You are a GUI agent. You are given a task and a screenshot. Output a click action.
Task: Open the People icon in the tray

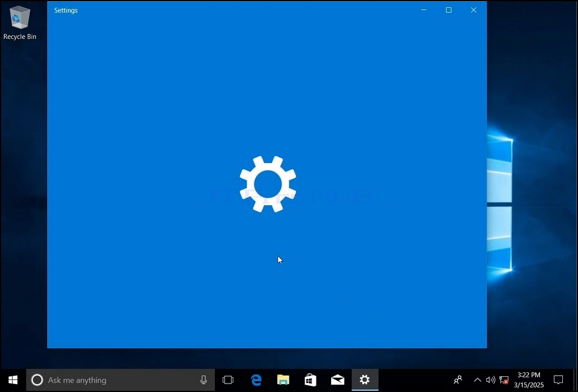tap(458, 380)
